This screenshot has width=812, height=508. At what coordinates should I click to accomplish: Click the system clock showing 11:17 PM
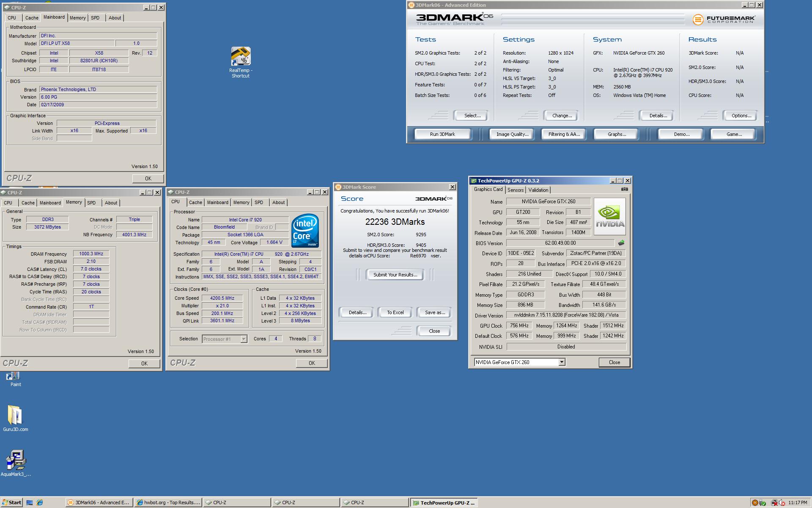798,502
